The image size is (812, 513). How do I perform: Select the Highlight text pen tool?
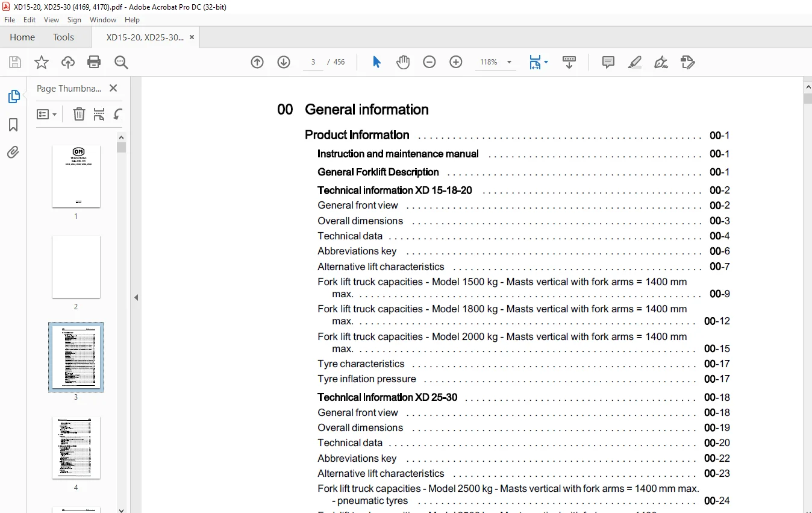pos(634,62)
